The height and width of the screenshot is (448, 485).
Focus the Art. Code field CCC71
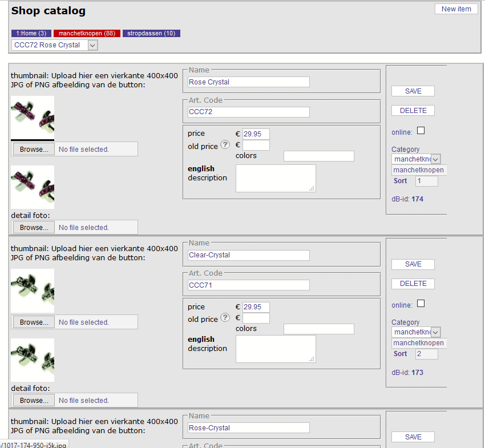click(x=249, y=285)
